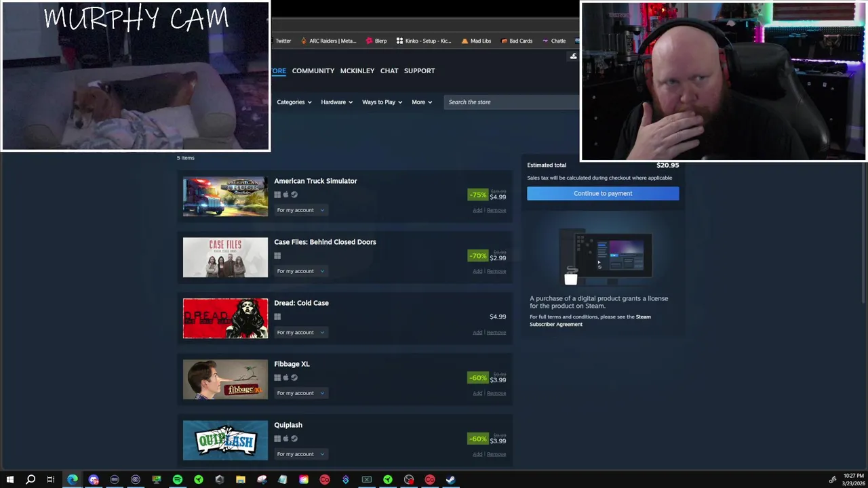Expand the Ways to Play menu
The height and width of the screenshot is (488, 868).
[x=382, y=102]
